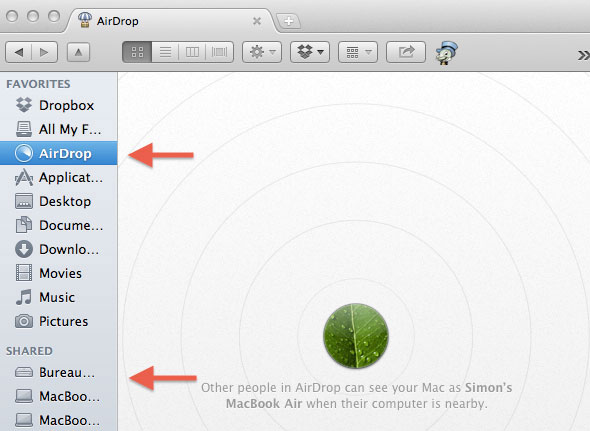Click the AirDrop parachute tab icon

point(85,20)
